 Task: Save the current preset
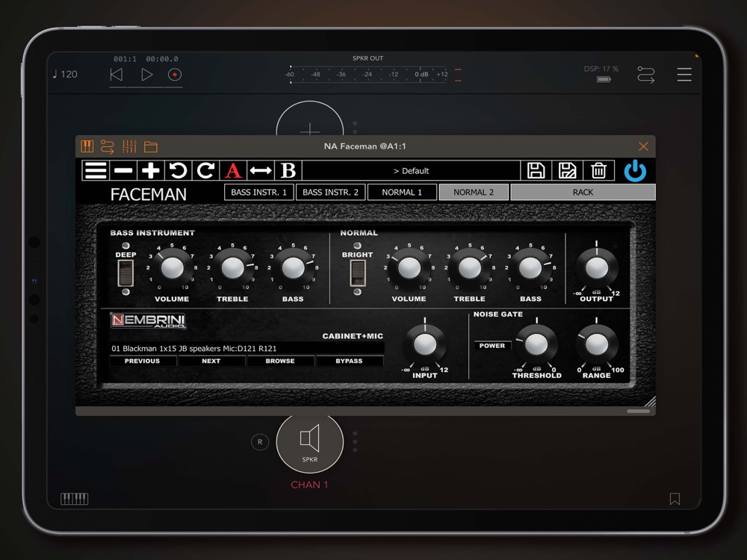pos(536,170)
